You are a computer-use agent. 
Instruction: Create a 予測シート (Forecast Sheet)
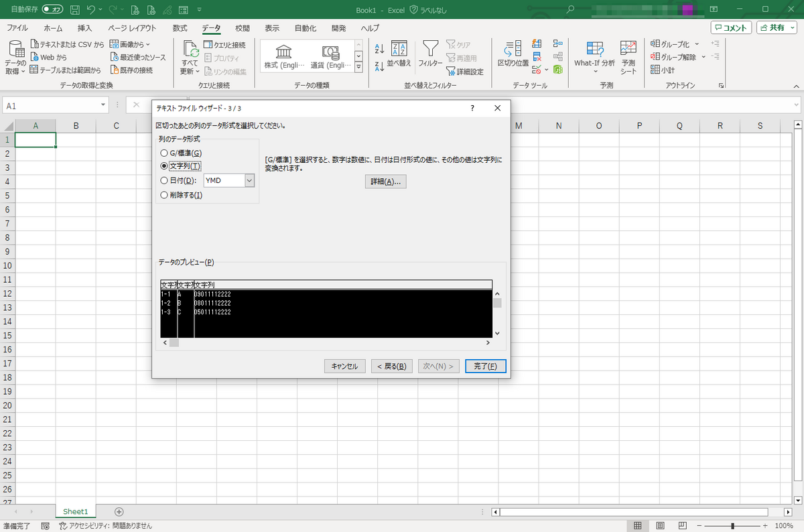pyautogui.click(x=628, y=57)
